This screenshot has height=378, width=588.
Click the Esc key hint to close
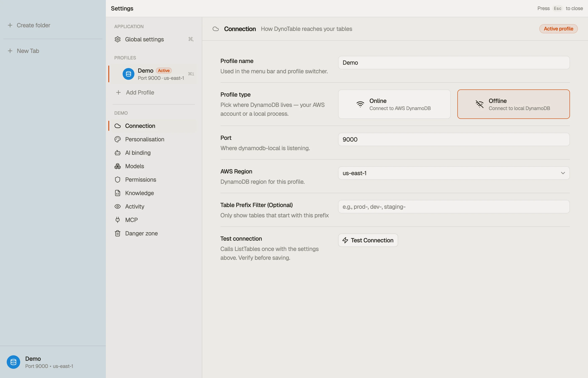558,8
